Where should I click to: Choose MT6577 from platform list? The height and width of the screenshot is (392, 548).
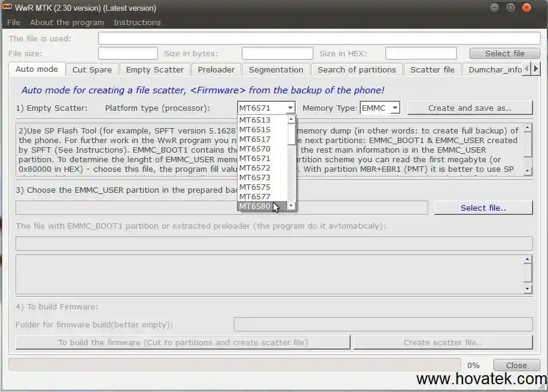(x=263, y=196)
